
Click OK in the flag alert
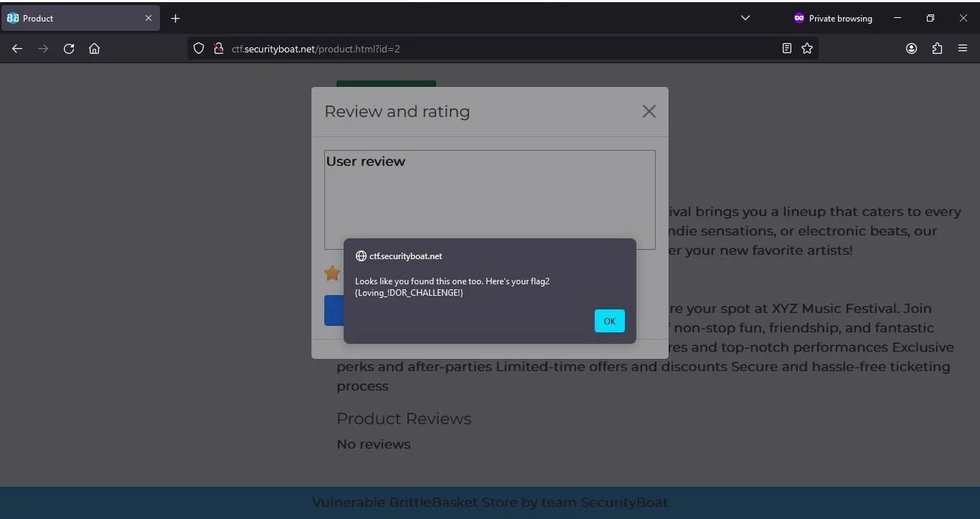(x=610, y=321)
